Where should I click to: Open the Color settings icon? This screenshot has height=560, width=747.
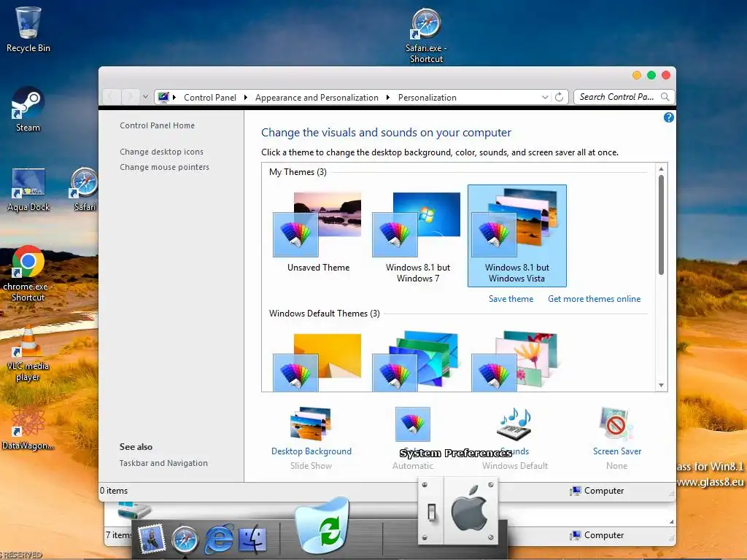pyautogui.click(x=413, y=424)
